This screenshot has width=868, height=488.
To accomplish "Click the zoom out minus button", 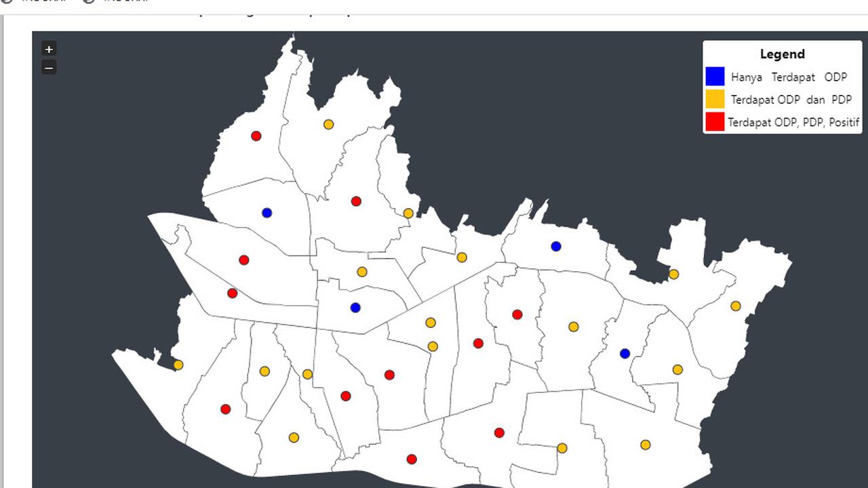I will pos(49,67).
